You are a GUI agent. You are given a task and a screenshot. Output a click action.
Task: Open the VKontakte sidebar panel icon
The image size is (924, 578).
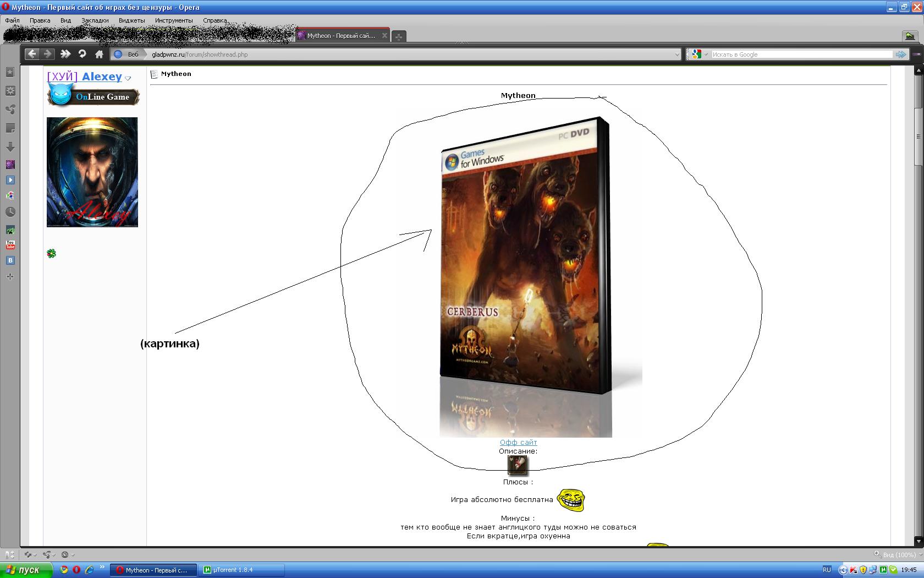tap(10, 260)
